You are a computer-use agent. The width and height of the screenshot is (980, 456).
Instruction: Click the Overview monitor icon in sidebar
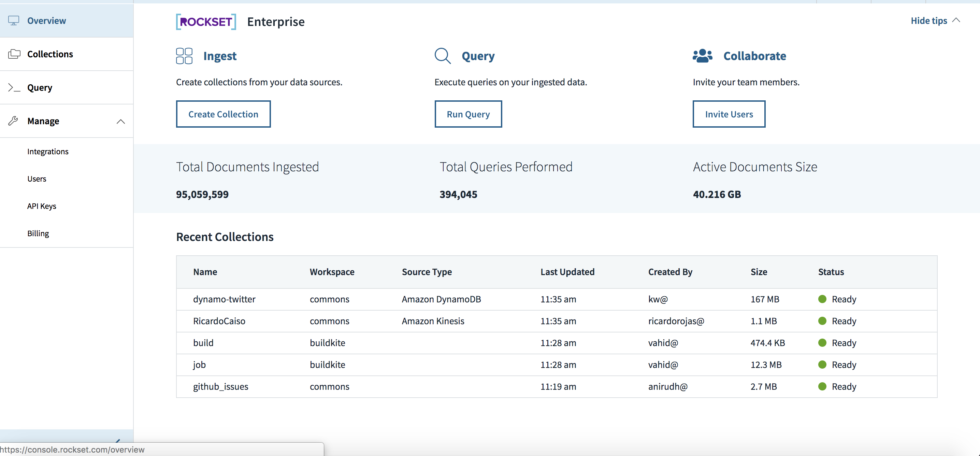(x=14, y=20)
